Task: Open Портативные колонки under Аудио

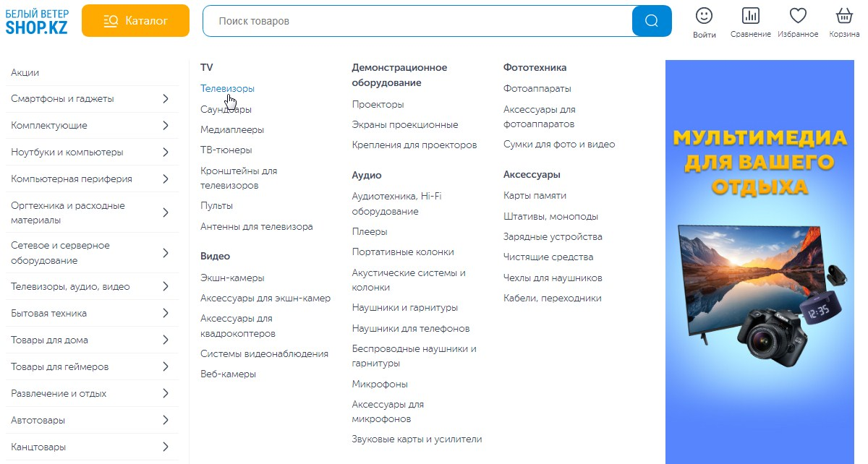Action: point(403,252)
